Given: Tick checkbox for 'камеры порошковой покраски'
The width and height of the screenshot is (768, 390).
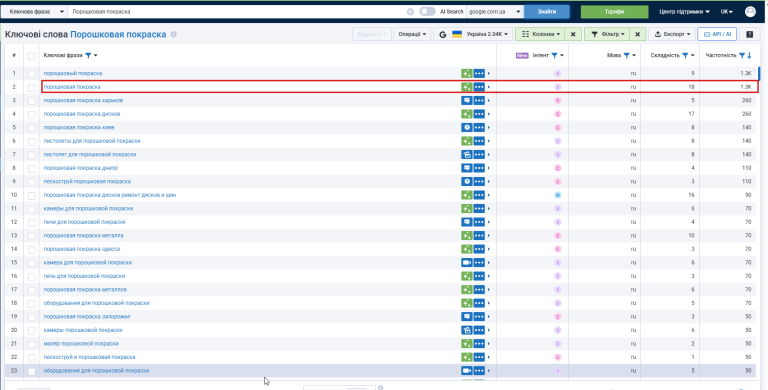Looking at the screenshot, I should [x=31, y=331].
